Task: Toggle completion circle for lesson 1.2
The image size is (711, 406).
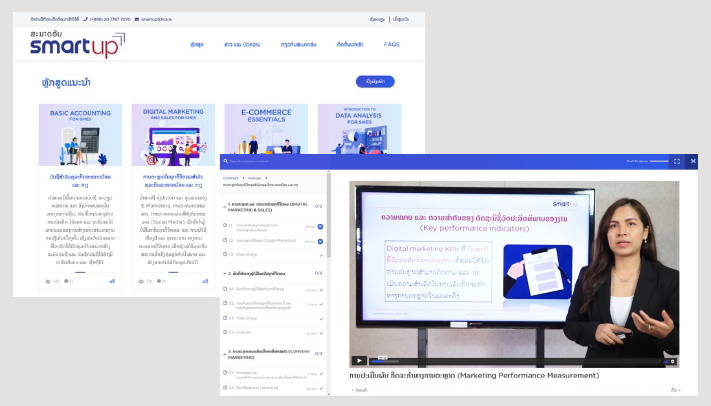Action: pyautogui.click(x=226, y=241)
